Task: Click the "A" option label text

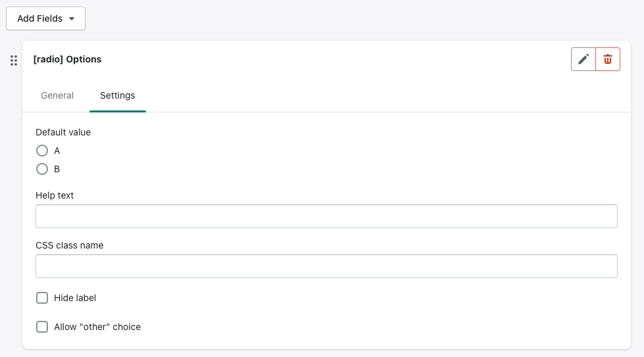Action: (57, 151)
